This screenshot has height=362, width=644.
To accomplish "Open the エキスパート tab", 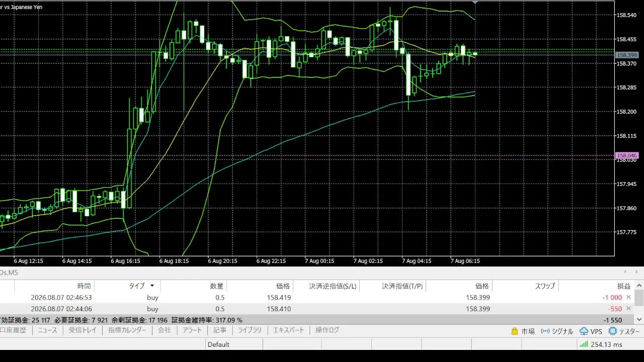I will [x=289, y=330].
